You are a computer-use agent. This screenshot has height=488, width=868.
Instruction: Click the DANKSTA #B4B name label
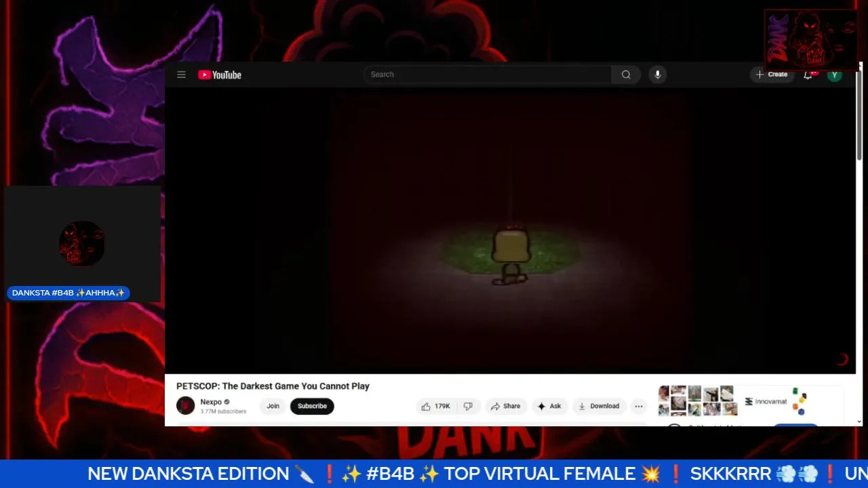point(68,293)
